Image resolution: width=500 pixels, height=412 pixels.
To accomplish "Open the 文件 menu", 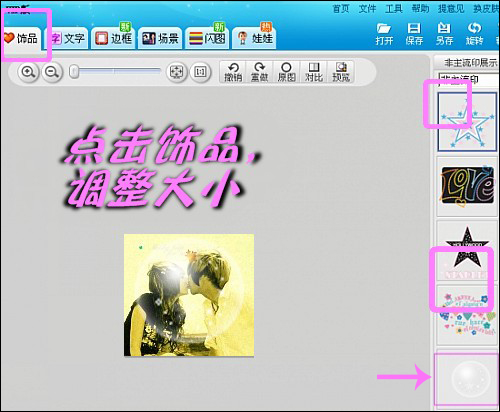I will click(367, 9).
